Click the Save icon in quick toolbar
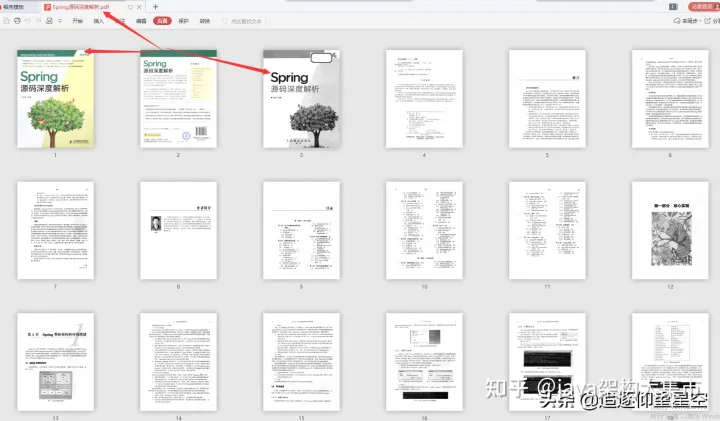Screen dimensions: 720x421 click(6, 21)
